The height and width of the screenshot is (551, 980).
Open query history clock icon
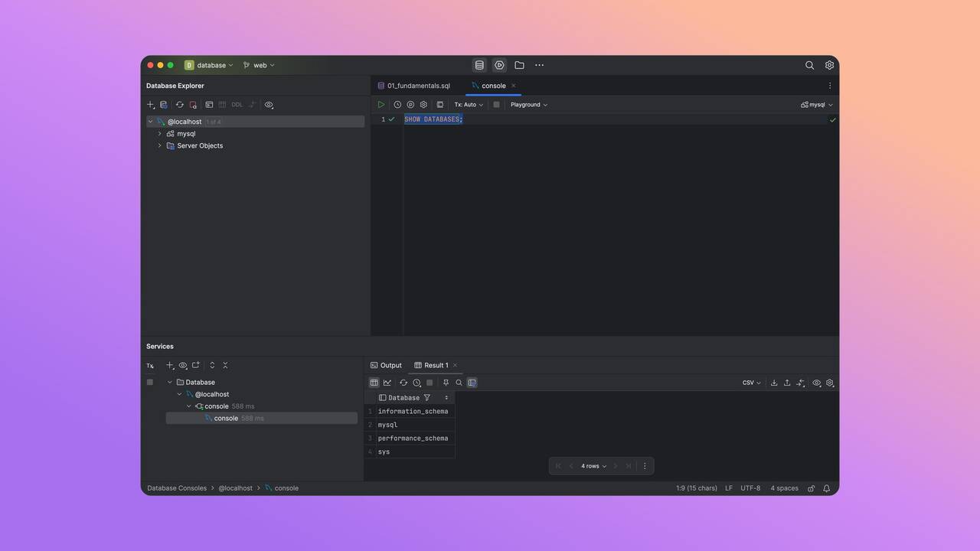pyautogui.click(x=397, y=105)
